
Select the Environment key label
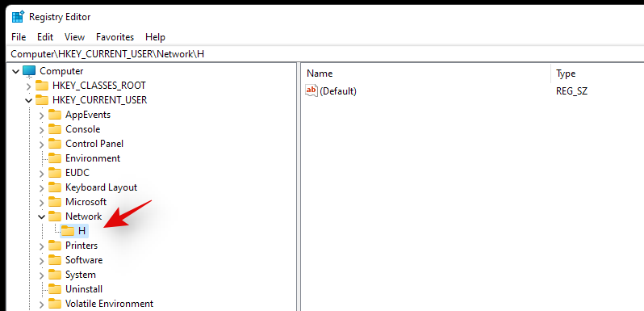click(x=93, y=158)
